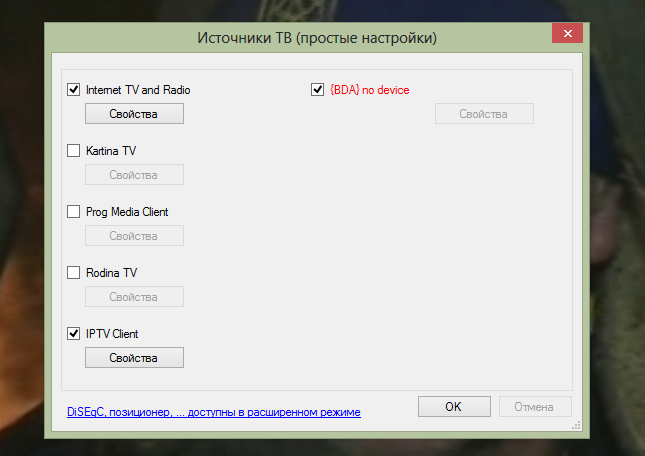Uncheck the {BDA} no device checkbox
The width and height of the screenshot is (645, 456).
coord(318,90)
